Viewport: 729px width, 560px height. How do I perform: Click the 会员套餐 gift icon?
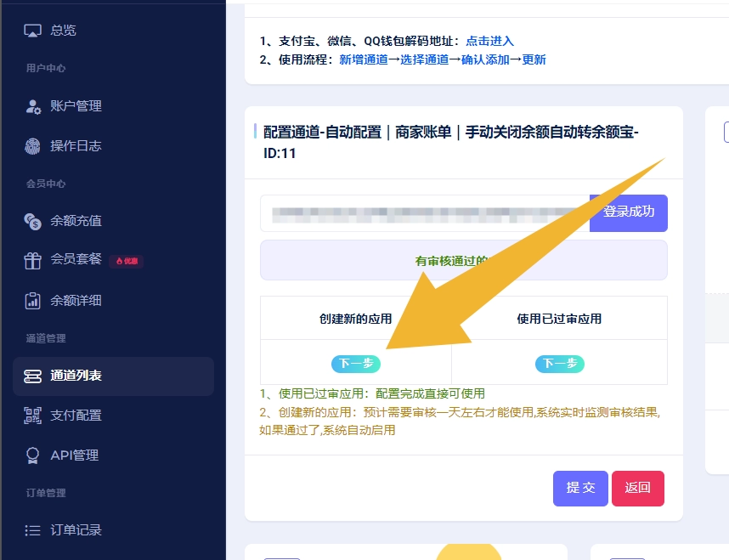[32, 260]
